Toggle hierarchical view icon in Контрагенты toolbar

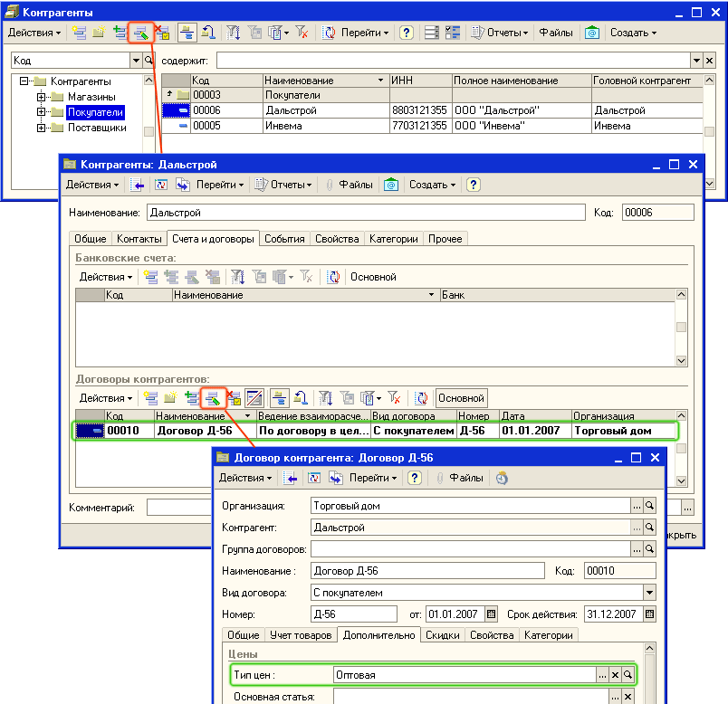[x=187, y=33]
